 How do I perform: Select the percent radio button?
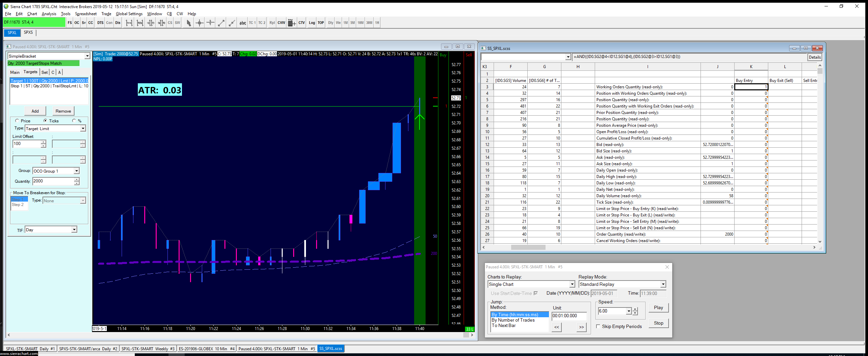point(74,121)
